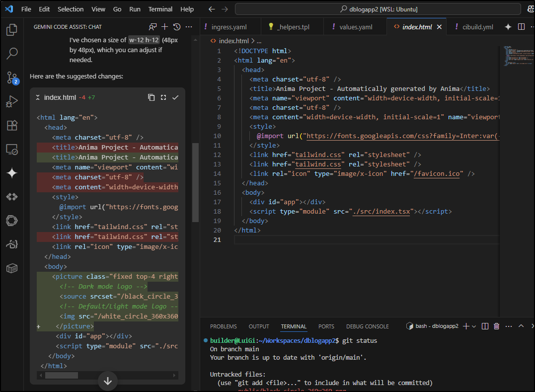Open the Terminal menu
The height and width of the screenshot is (392, 535).
click(x=160, y=9)
